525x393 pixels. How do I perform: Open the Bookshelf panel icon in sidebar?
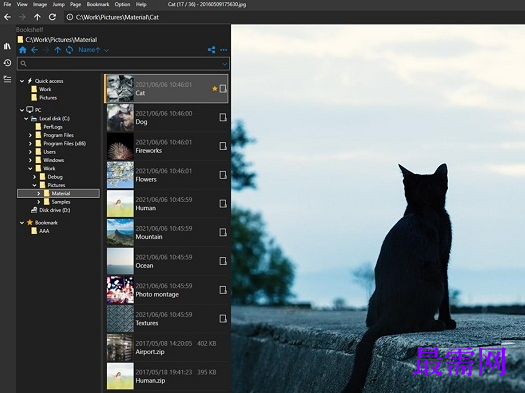(7, 46)
